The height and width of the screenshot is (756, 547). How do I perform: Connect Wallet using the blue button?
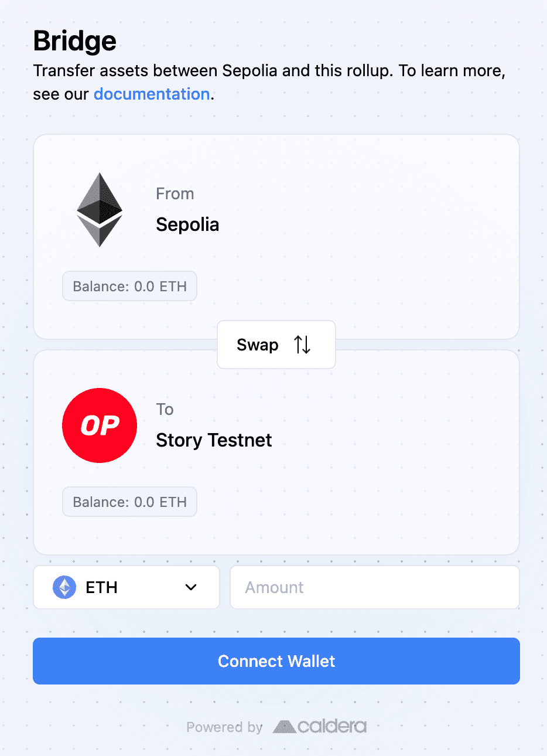pos(276,661)
